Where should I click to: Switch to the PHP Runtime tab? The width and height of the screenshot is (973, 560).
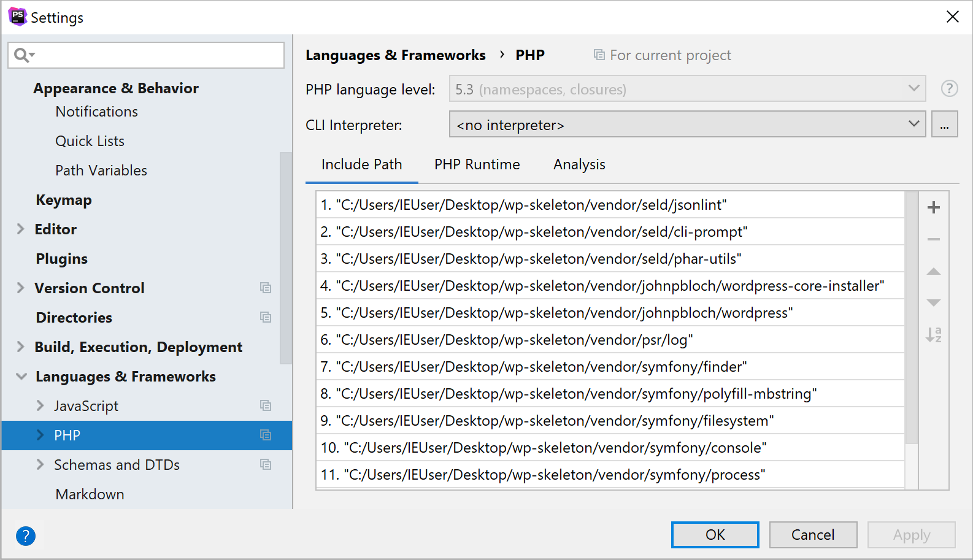click(x=477, y=164)
